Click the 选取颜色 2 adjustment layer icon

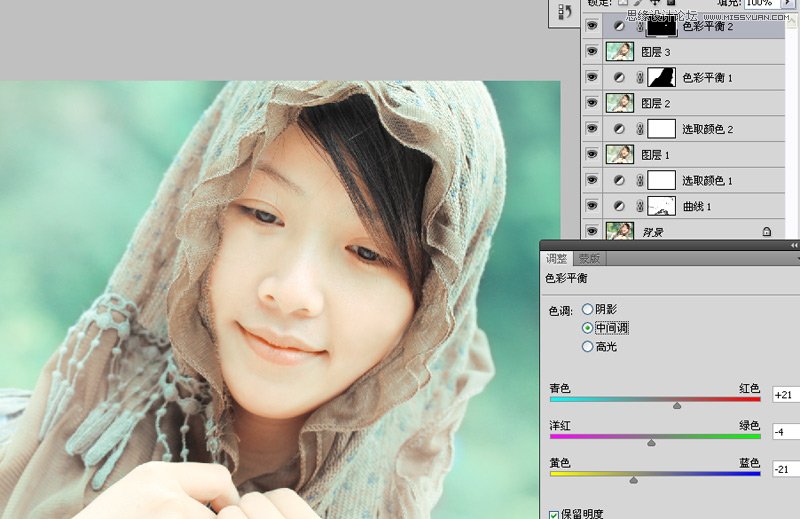tap(620, 129)
